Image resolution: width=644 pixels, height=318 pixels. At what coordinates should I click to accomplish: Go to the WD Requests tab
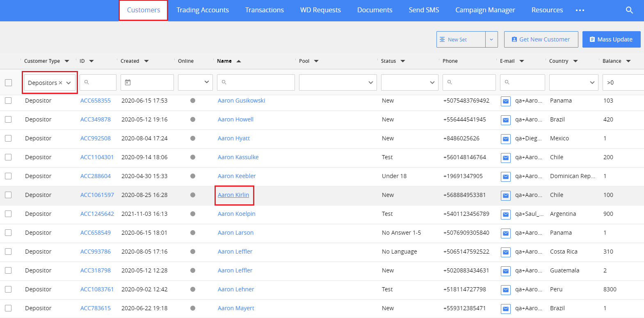pyautogui.click(x=320, y=10)
